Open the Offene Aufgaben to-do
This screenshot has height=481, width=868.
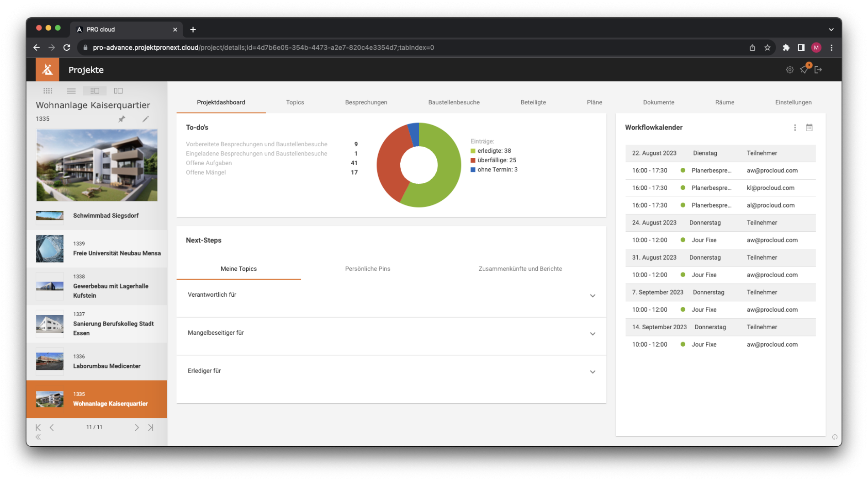coord(209,163)
